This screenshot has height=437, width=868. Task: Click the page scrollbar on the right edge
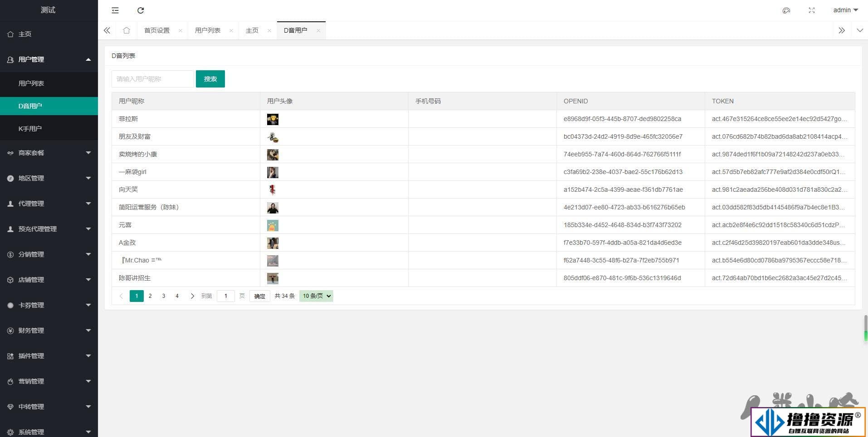(x=866, y=329)
